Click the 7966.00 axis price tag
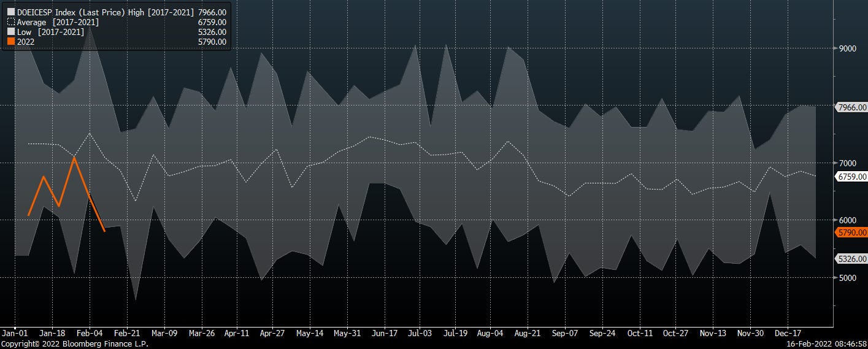Viewport: 868px width, 349px height. coord(852,107)
